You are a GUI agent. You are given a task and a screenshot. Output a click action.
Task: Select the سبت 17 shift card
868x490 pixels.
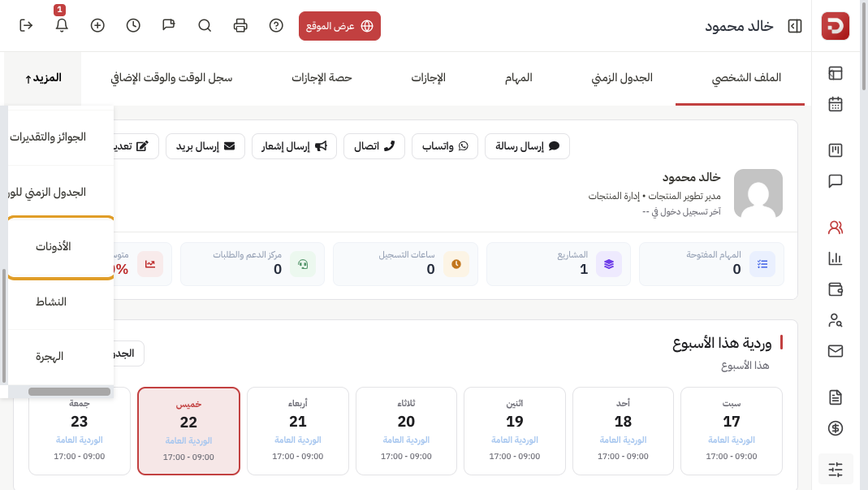[732, 431]
